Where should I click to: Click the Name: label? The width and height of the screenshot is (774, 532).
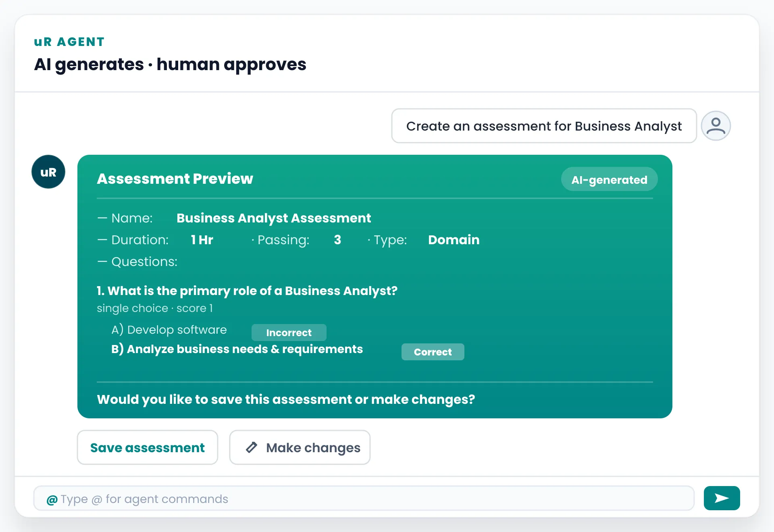[x=132, y=218]
